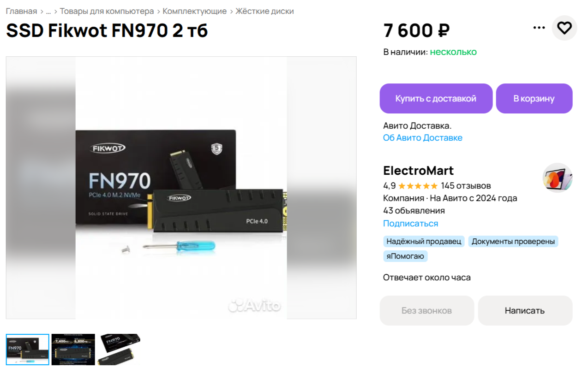Click the five-star seller rating
The height and width of the screenshot is (379, 588).
point(418,186)
